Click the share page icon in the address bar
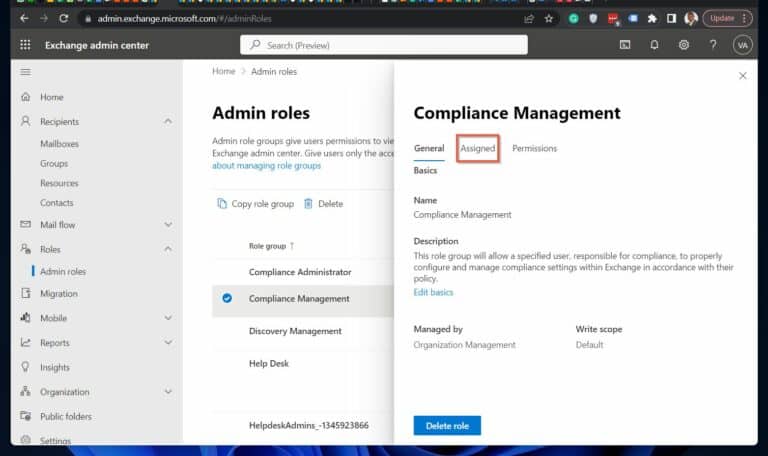 [x=528, y=19]
